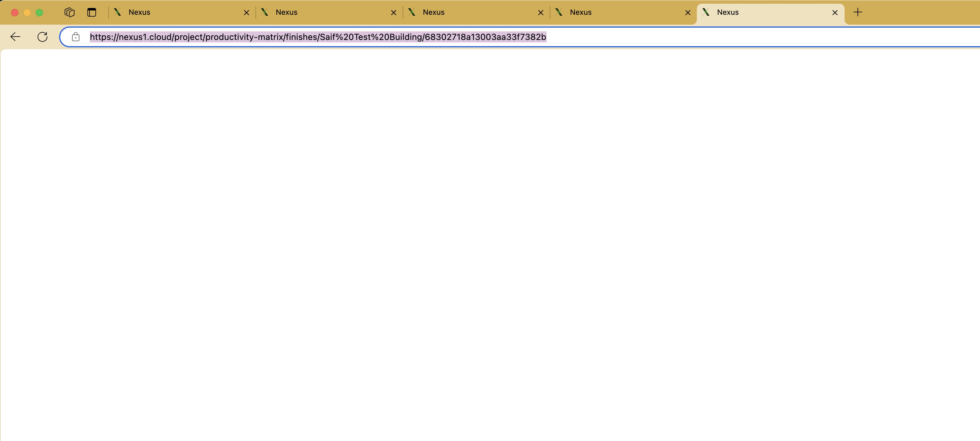Open the workspaces icon in the title bar

tap(69, 12)
